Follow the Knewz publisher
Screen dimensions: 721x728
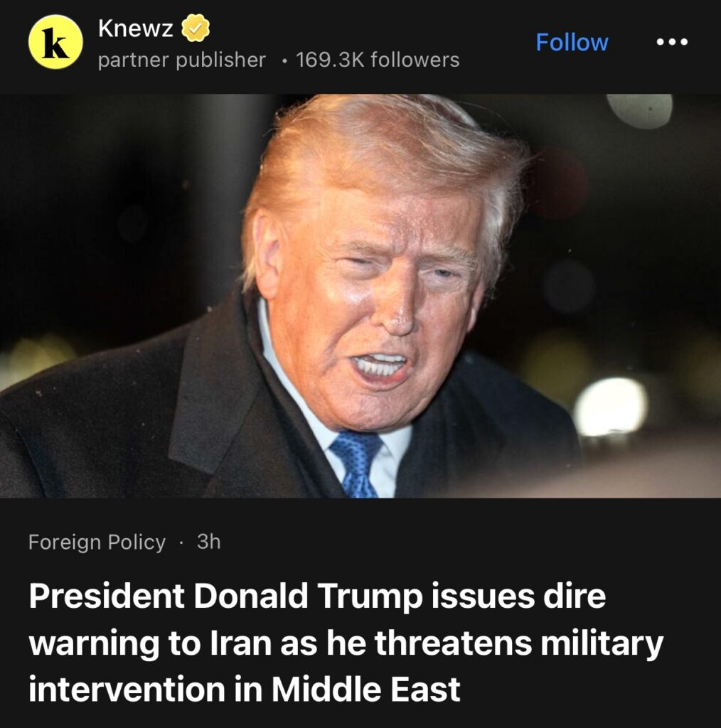[572, 42]
